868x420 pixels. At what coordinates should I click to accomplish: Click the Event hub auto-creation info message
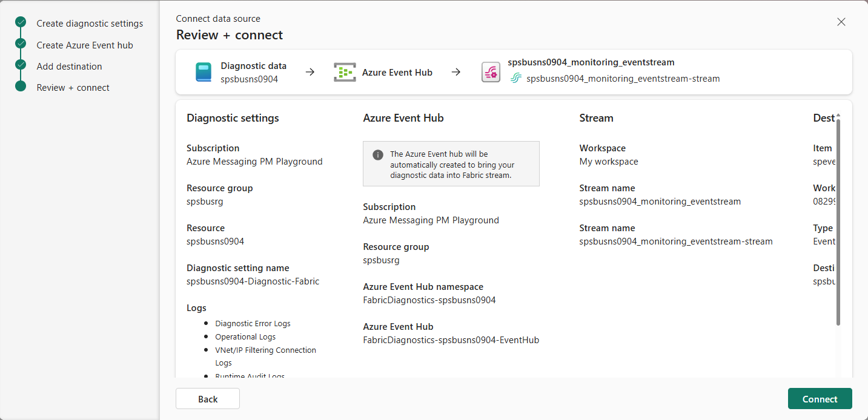451,164
